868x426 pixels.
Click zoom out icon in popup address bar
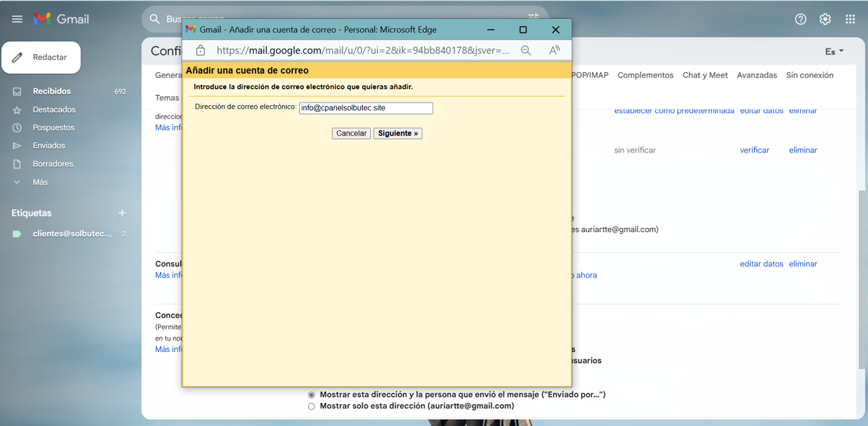[x=526, y=50]
